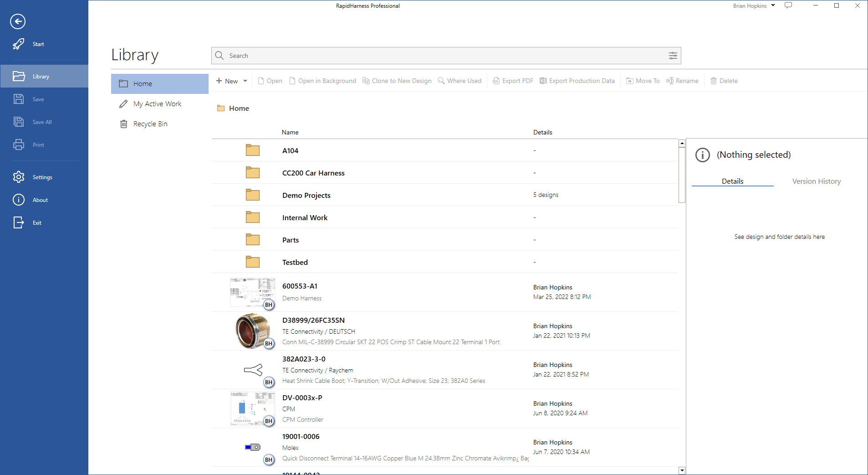This screenshot has width=868, height=475.
Task: Click Where Used button
Action: 460,81
